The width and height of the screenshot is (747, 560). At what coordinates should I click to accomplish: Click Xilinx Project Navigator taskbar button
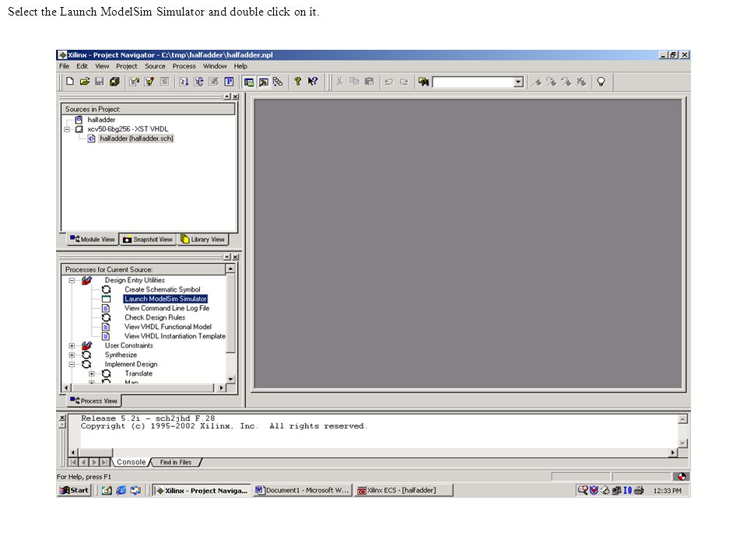(x=202, y=490)
